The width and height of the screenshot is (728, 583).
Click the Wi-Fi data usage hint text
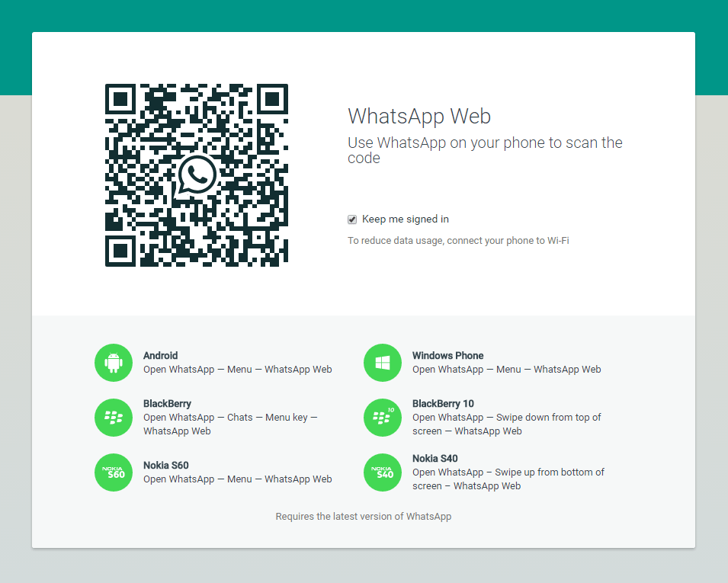[x=458, y=241]
